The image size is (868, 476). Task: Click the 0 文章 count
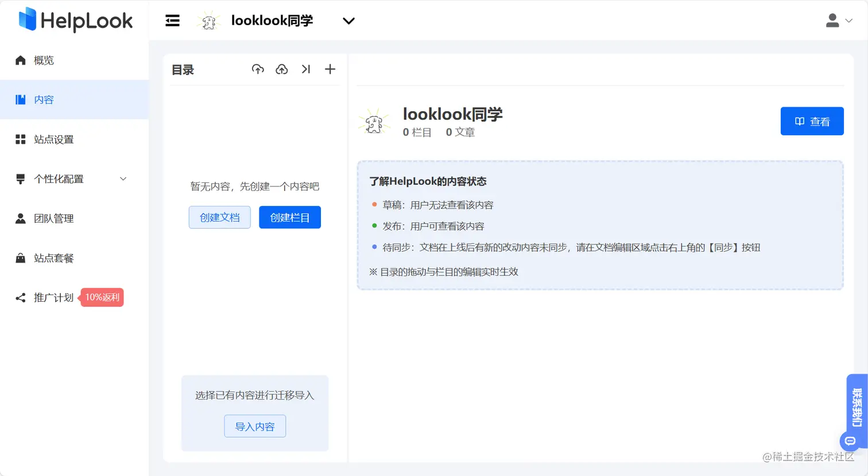coord(460,132)
